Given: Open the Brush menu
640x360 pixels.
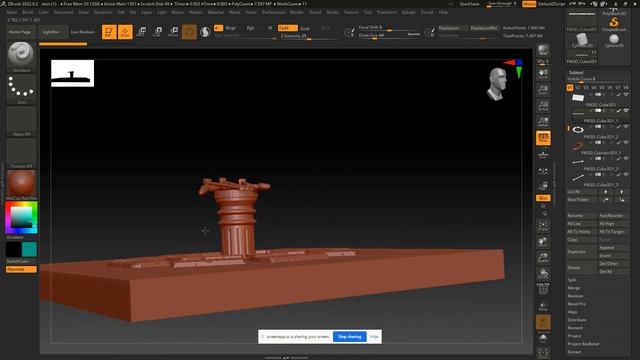Looking at the screenshot, I should (x=28, y=12).
